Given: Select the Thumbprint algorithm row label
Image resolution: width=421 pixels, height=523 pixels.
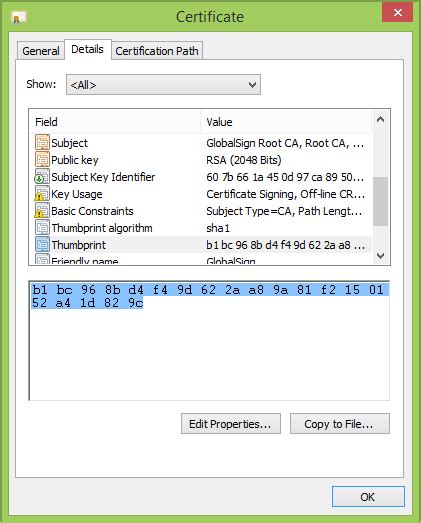Looking at the screenshot, I should pyautogui.click(x=102, y=228).
